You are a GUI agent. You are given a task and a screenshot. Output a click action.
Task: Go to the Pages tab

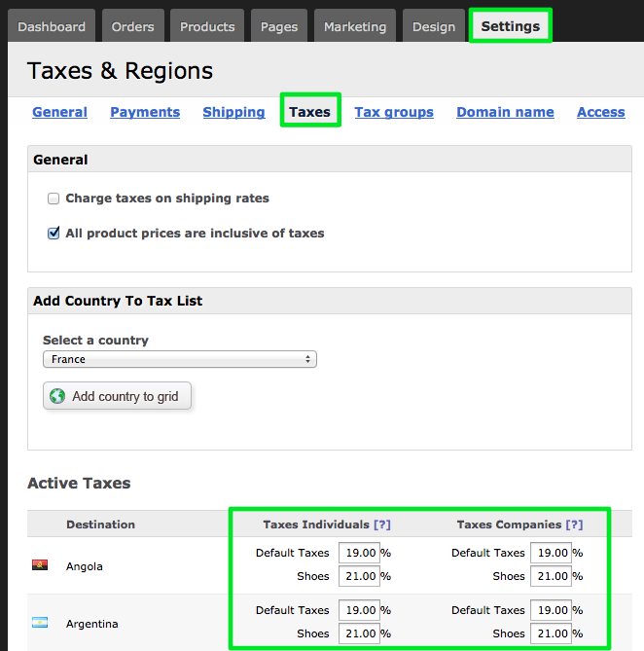pos(279,25)
